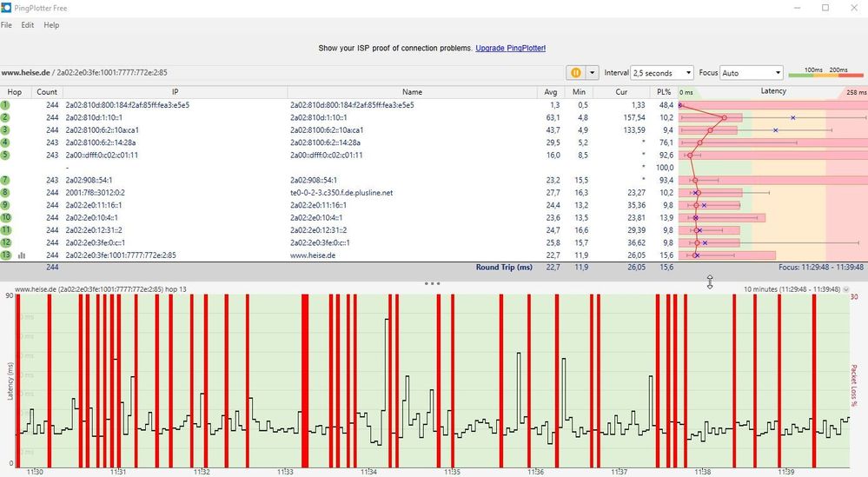Click the three-dot splitter handle above timeline
The image size is (868, 477).
point(433,283)
